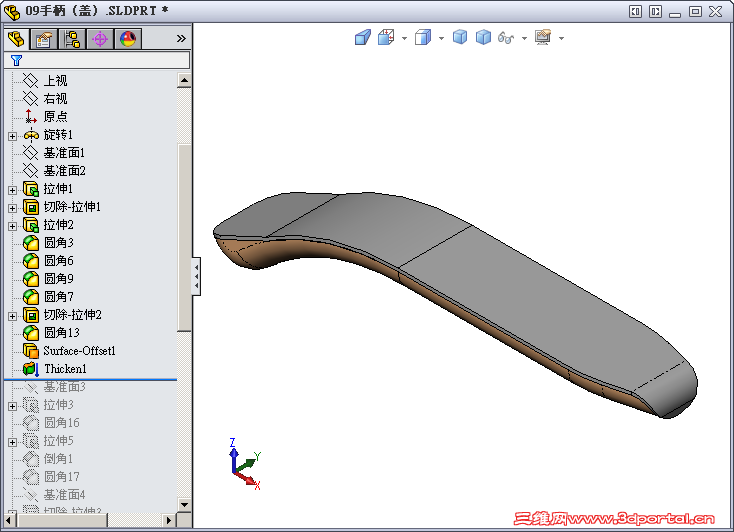Expand the 切除-拉伸1 node
The height and width of the screenshot is (532, 734).
(13, 208)
